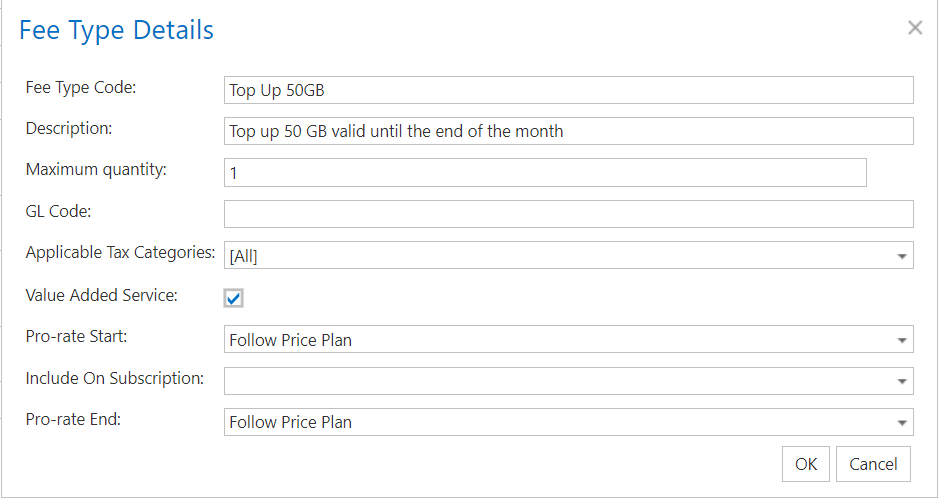Viewport: 938px width, 499px height.
Task: Select the Maximum quantity input box
Action: click(545, 173)
